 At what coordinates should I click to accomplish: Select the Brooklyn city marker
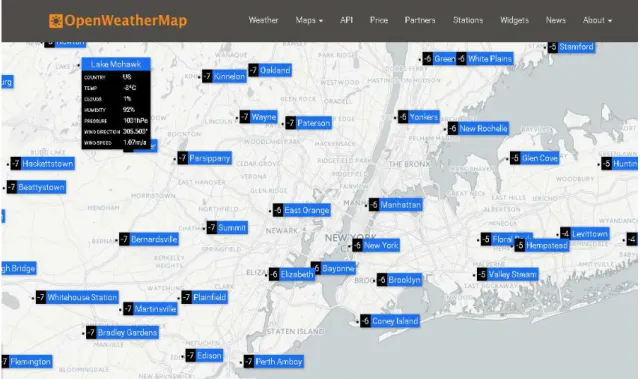pos(400,280)
